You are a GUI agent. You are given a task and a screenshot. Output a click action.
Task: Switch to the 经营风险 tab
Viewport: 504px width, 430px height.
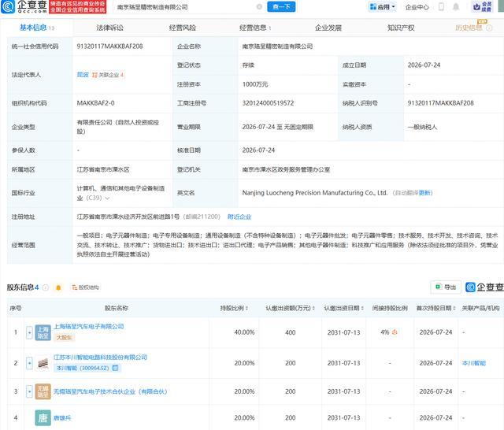tap(183, 28)
